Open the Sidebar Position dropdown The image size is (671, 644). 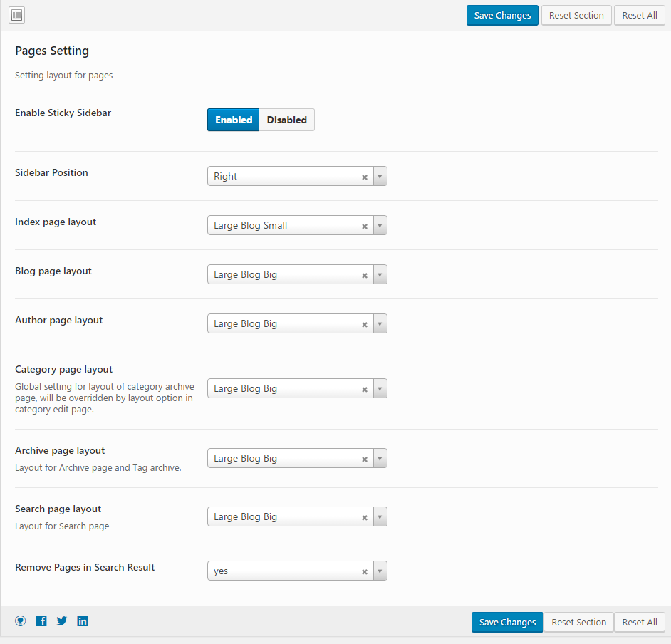click(380, 177)
